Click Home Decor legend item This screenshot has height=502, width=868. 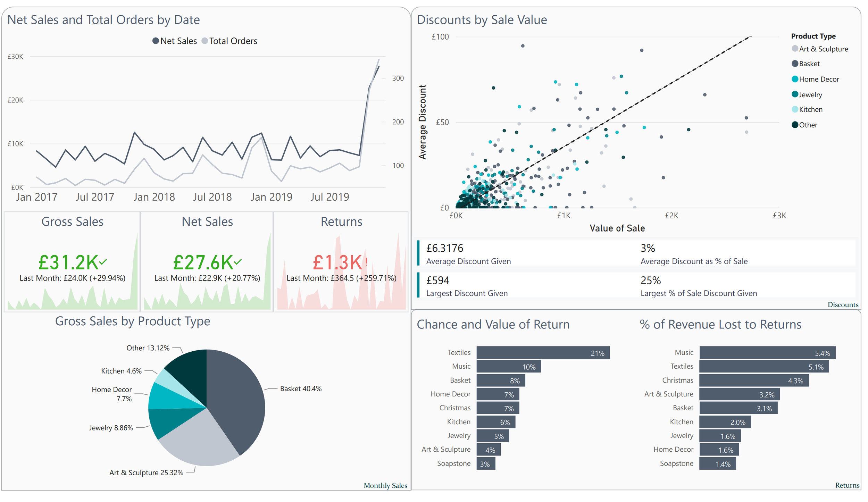pyautogui.click(x=818, y=79)
